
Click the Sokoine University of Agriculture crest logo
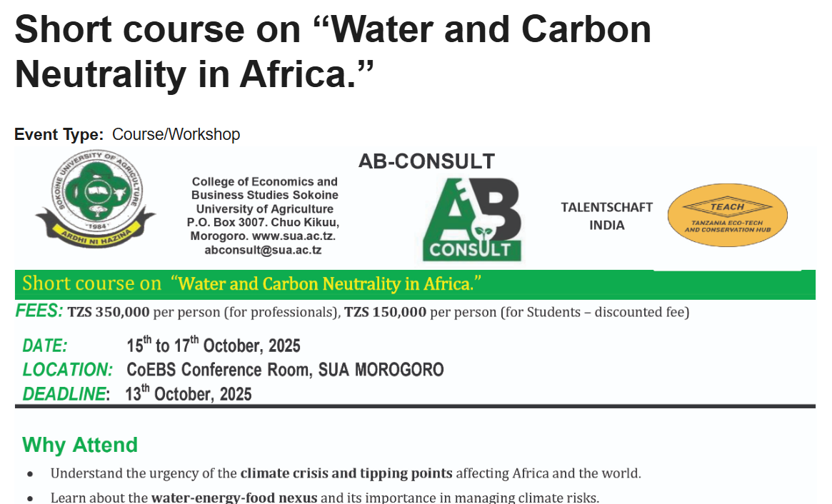tap(95, 197)
